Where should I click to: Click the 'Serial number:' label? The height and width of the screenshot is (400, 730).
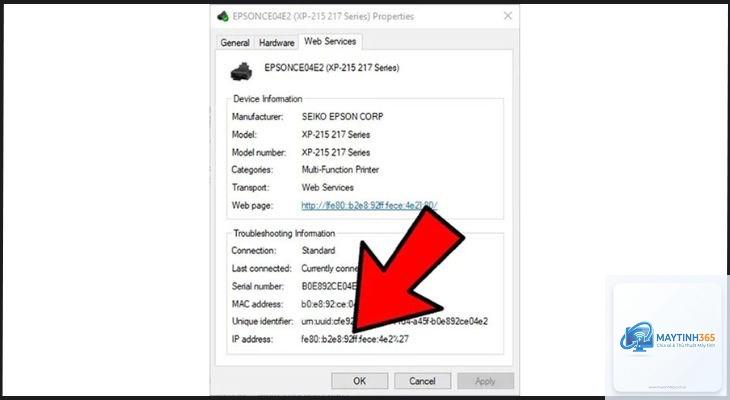coord(257,286)
